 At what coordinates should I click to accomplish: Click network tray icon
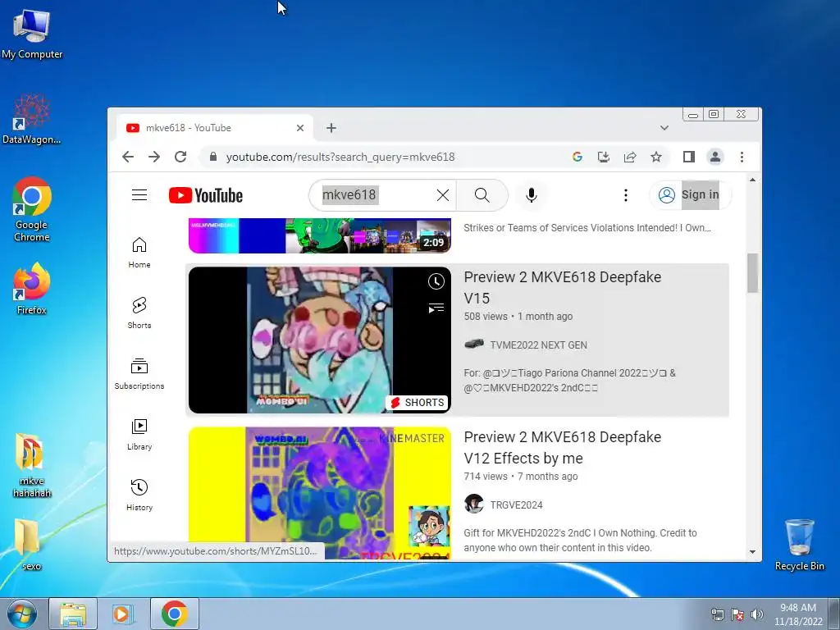717,614
